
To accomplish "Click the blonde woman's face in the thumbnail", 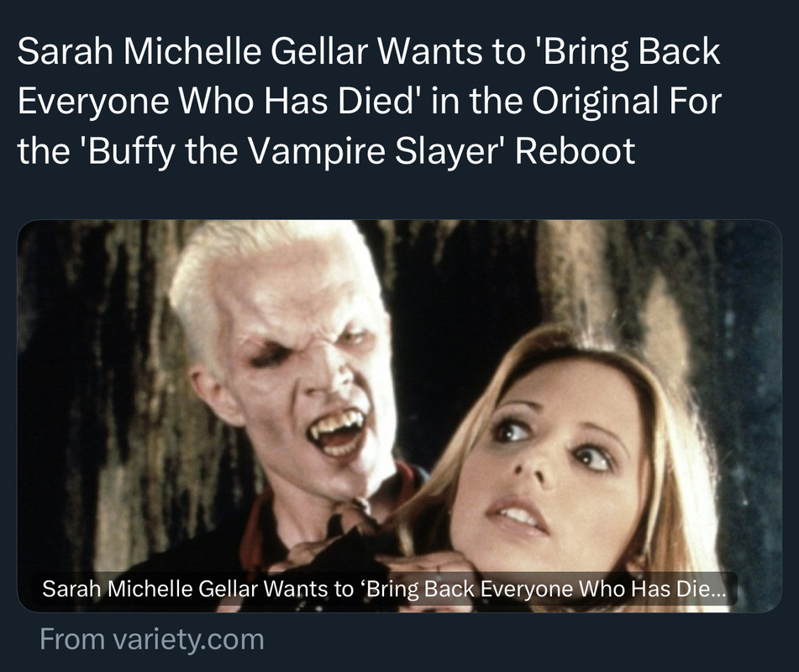I will coord(550,459).
